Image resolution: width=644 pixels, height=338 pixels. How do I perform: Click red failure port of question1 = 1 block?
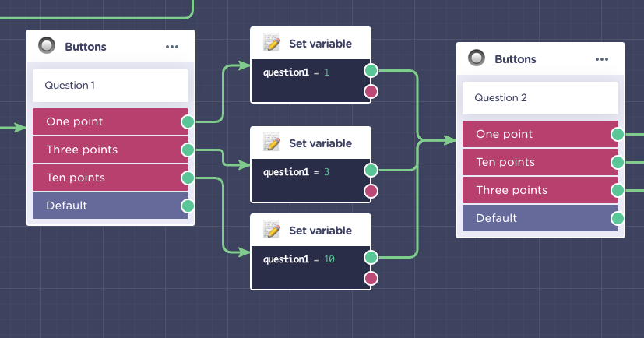coord(371,92)
